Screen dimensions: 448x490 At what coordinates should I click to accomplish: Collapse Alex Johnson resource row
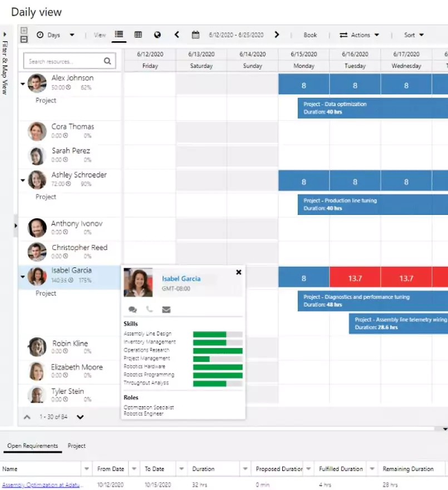[23, 84]
